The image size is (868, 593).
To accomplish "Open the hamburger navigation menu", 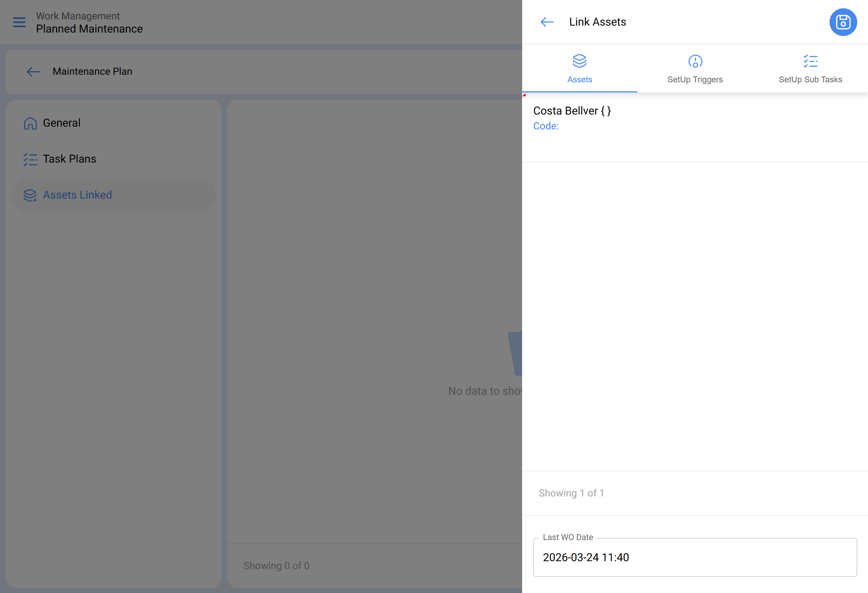I will pyautogui.click(x=19, y=22).
